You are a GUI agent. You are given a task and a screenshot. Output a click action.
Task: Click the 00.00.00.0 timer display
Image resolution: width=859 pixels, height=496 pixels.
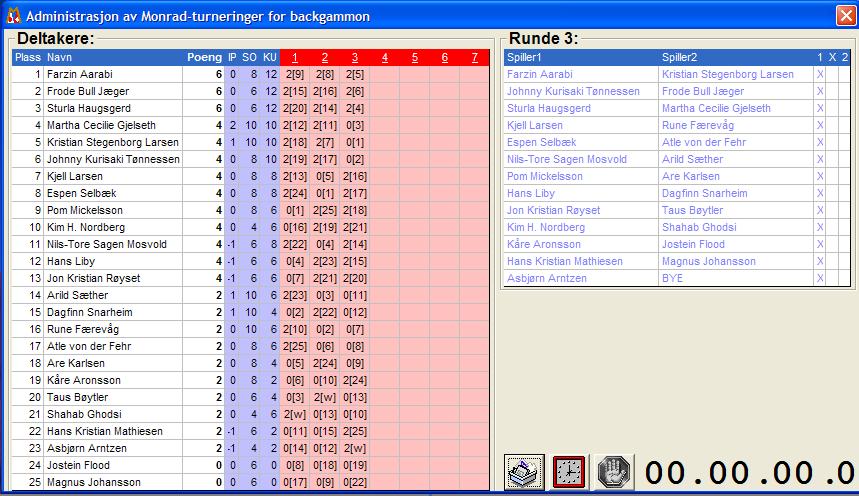pyautogui.click(x=748, y=472)
